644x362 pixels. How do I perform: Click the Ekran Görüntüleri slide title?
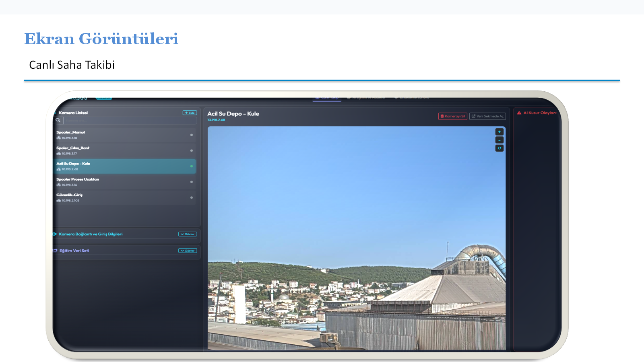101,39
